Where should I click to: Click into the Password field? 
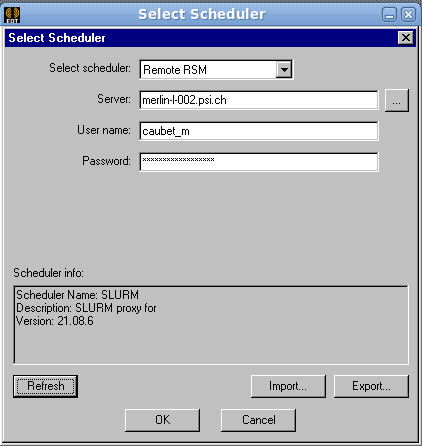click(259, 162)
